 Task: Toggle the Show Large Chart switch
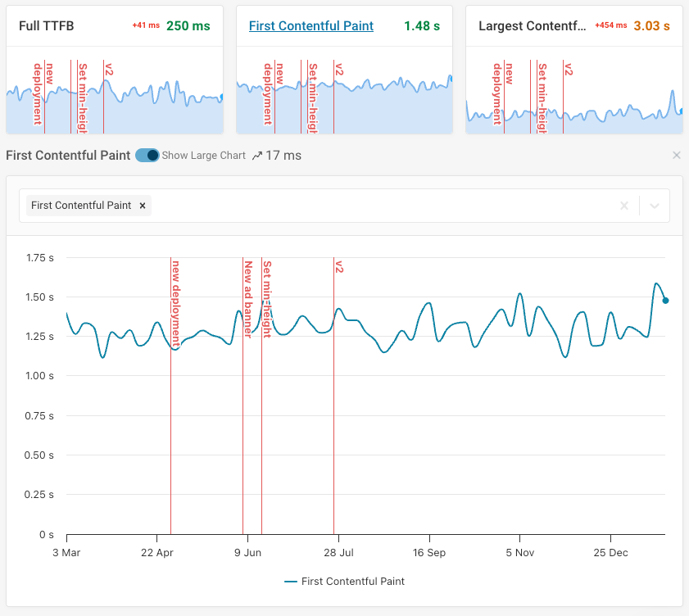pyautogui.click(x=147, y=156)
